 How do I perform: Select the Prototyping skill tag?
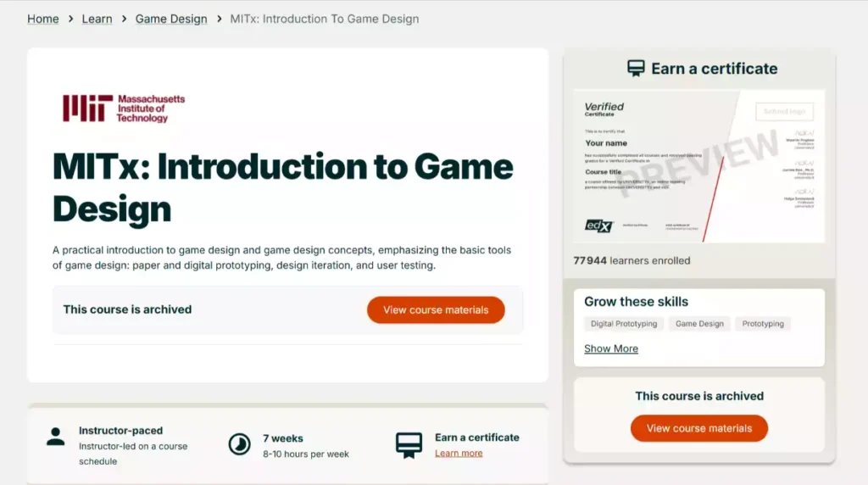coord(763,324)
